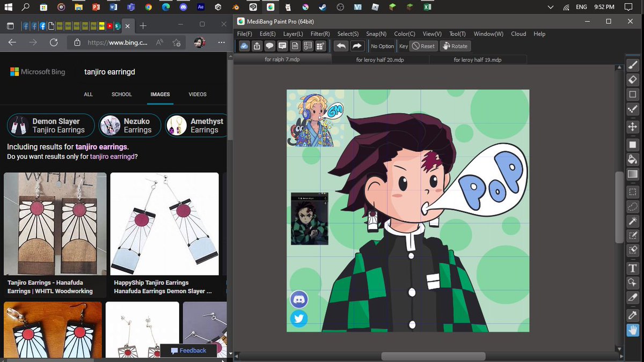Click the panel grid edit icon in toolbar
This screenshot has height=362, width=644.
(321, 46)
